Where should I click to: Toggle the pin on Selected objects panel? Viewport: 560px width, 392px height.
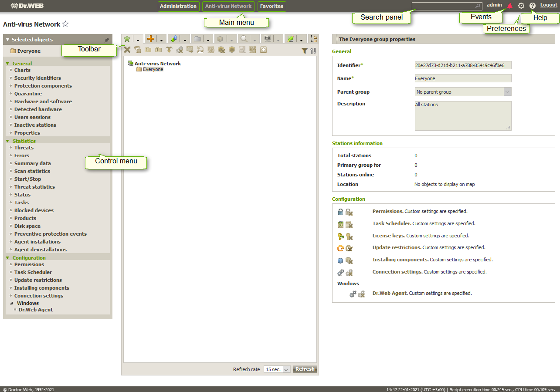pyautogui.click(x=107, y=40)
